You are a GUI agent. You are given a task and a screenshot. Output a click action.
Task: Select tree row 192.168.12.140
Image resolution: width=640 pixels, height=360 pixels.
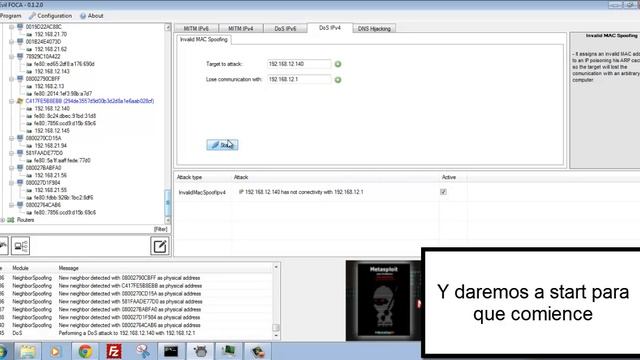point(52,109)
